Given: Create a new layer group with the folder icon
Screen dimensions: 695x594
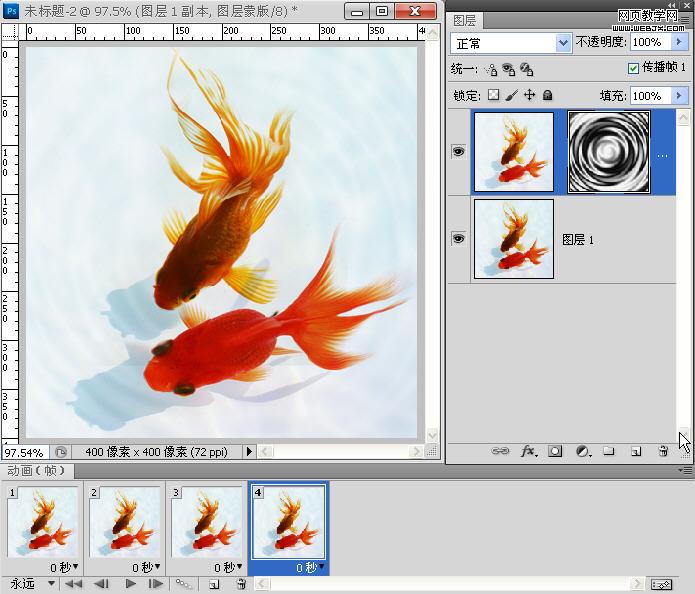Looking at the screenshot, I should [608, 452].
